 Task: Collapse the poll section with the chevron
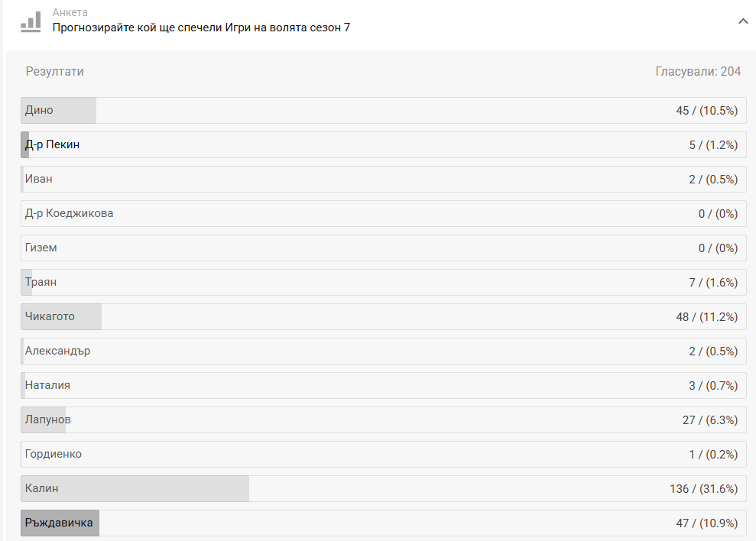pyautogui.click(x=742, y=21)
